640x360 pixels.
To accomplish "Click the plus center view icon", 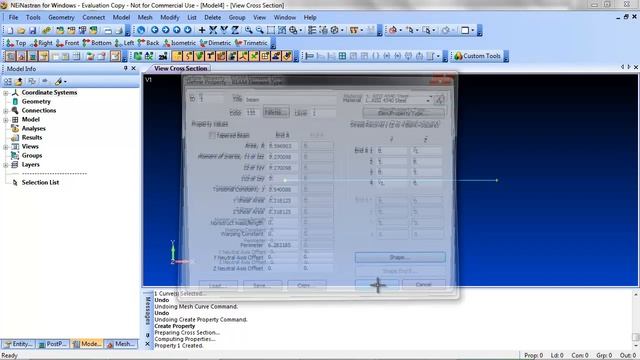I will (202, 30).
